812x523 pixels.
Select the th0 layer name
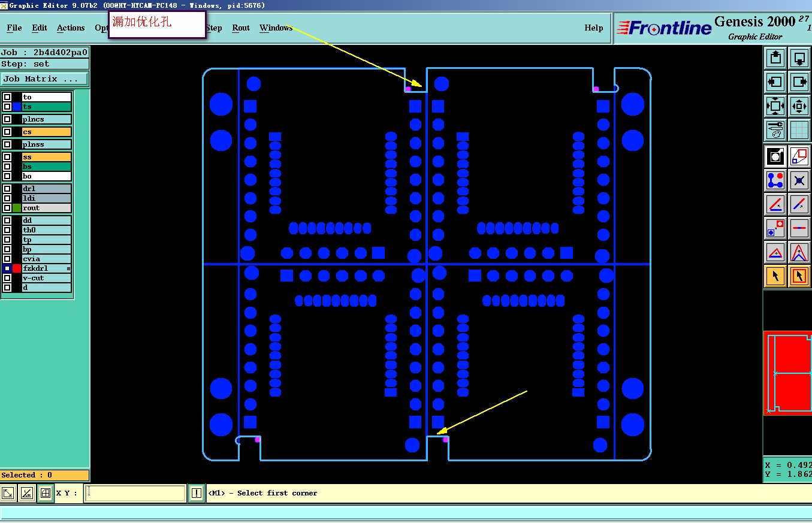click(x=47, y=230)
